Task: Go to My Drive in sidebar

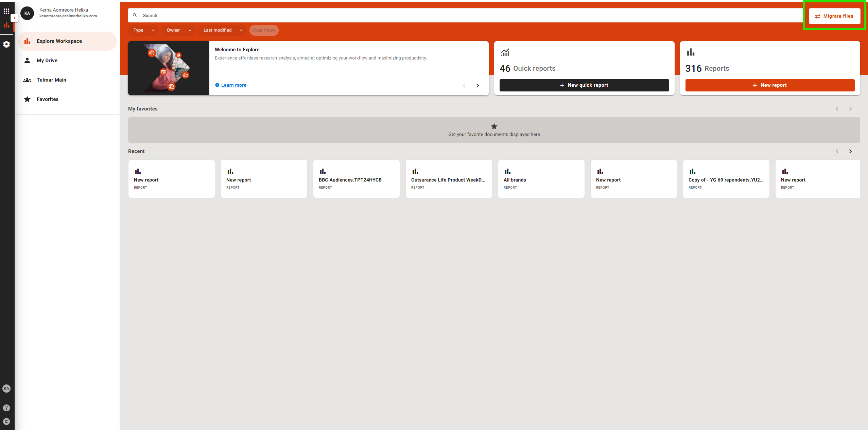Action: (x=47, y=61)
